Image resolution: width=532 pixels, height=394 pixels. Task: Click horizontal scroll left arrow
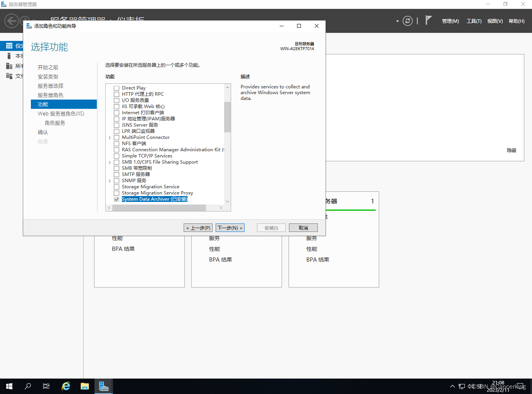(109, 208)
